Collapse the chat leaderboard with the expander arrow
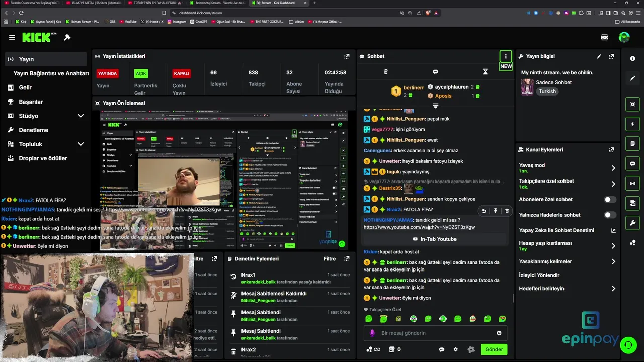This screenshot has height=362, width=644. [x=436, y=106]
